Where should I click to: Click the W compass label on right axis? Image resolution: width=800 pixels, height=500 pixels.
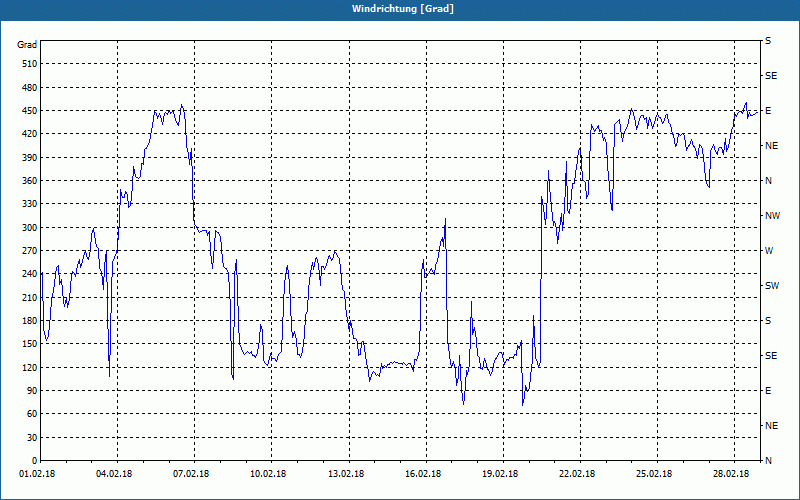(x=769, y=251)
